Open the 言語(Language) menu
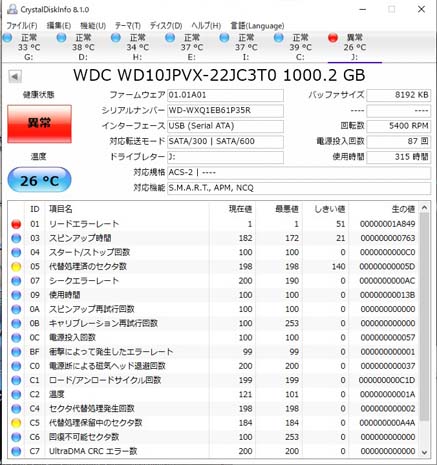The image size is (437, 465). [257, 26]
